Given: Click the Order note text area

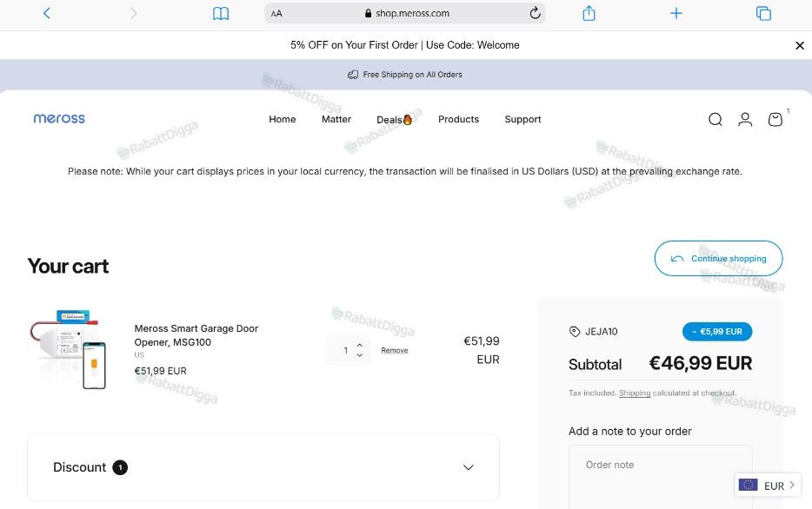Looking at the screenshot, I should (660, 477).
